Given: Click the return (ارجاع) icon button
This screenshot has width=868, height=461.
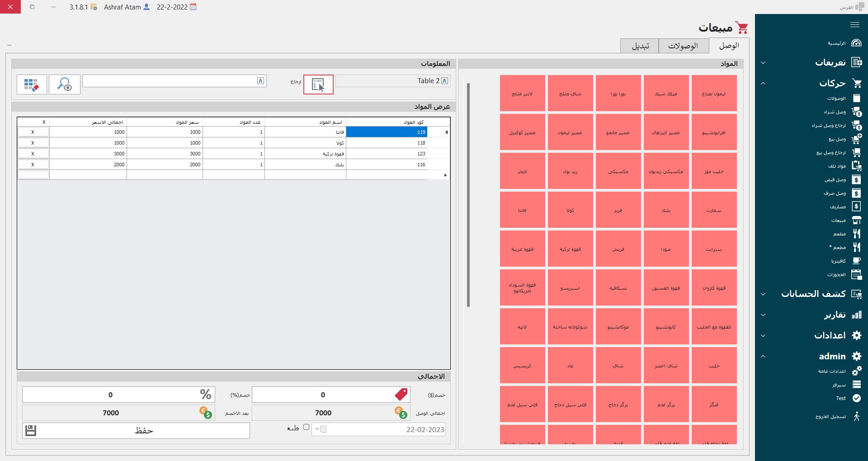Looking at the screenshot, I should pos(318,85).
